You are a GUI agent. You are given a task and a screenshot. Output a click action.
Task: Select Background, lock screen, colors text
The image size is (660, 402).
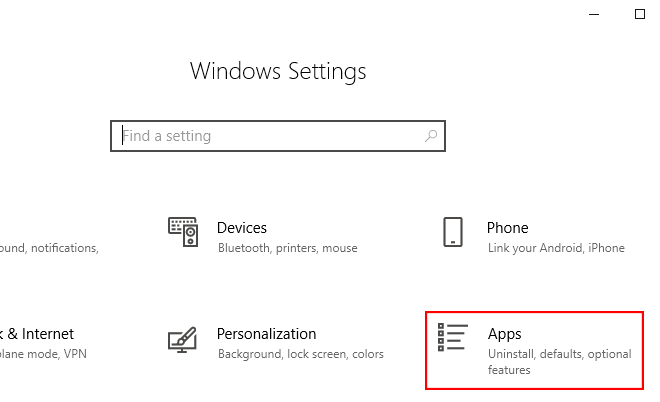point(300,354)
